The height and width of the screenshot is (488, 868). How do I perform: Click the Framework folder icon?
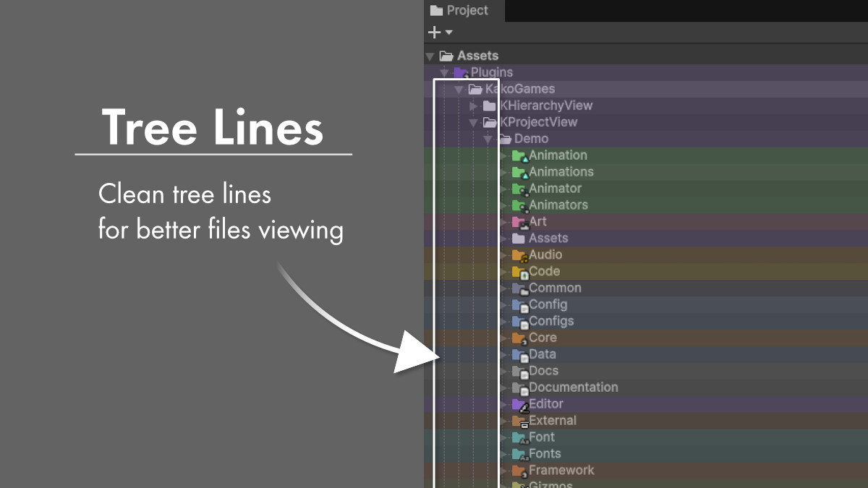pyautogui.click(x=519, y=470)
